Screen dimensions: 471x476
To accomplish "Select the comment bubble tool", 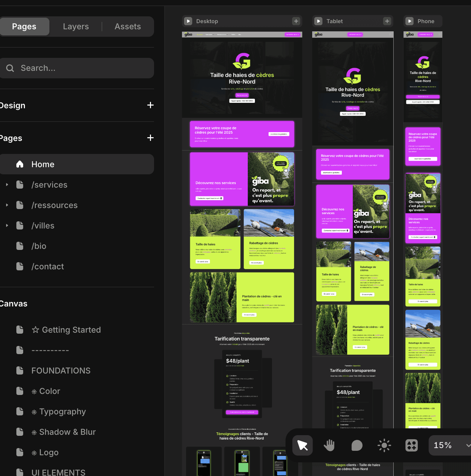I will 357,445.
